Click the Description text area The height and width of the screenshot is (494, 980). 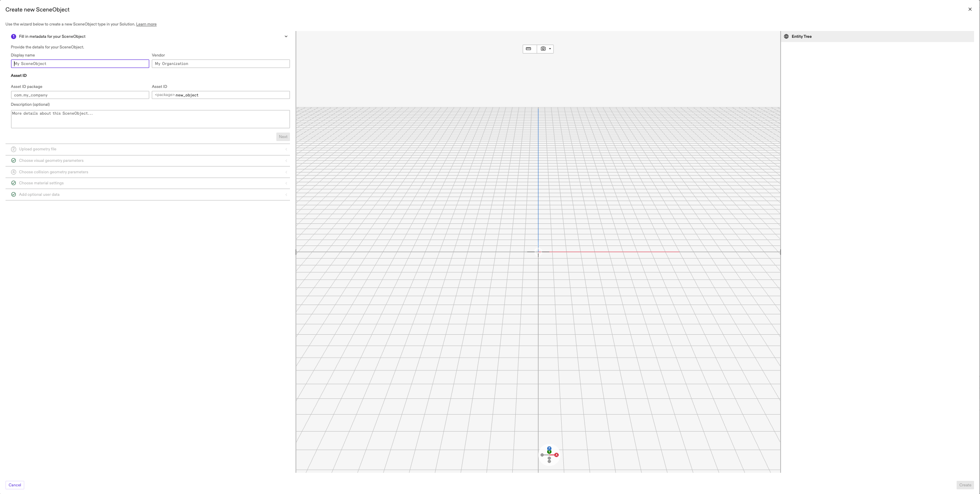pos(150,119)
